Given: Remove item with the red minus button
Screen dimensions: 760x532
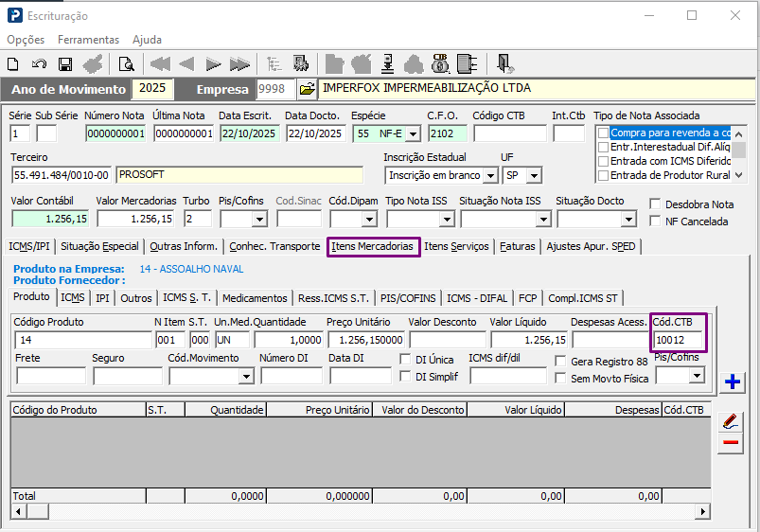Looking at the screenshot, I should coord(731,444).
